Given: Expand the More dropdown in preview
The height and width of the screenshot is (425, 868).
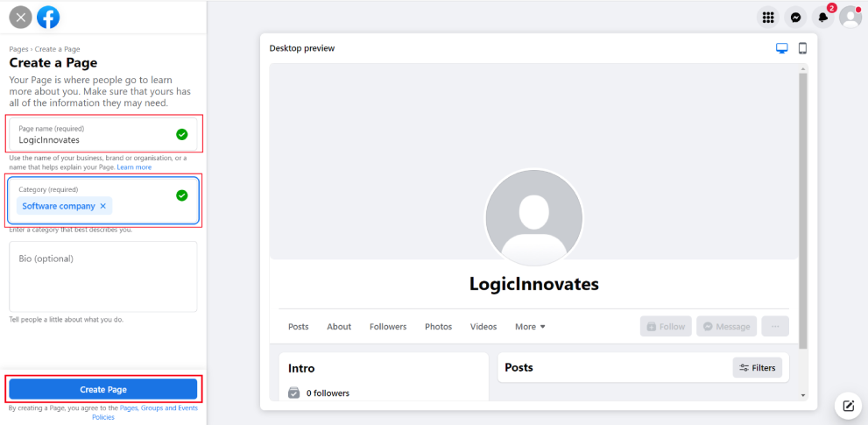Looking at the screenshot, I should point(530,326).
